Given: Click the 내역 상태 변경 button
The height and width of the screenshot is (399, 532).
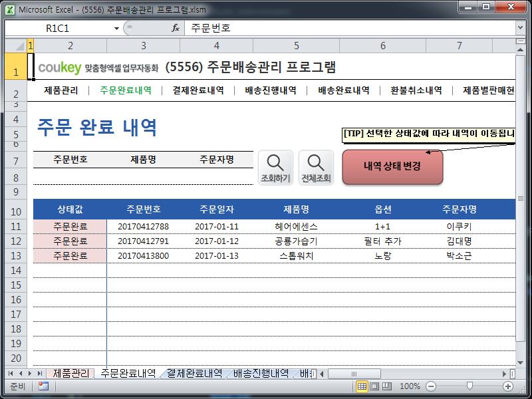Looking at the screenshot, I should click(392, 167).
